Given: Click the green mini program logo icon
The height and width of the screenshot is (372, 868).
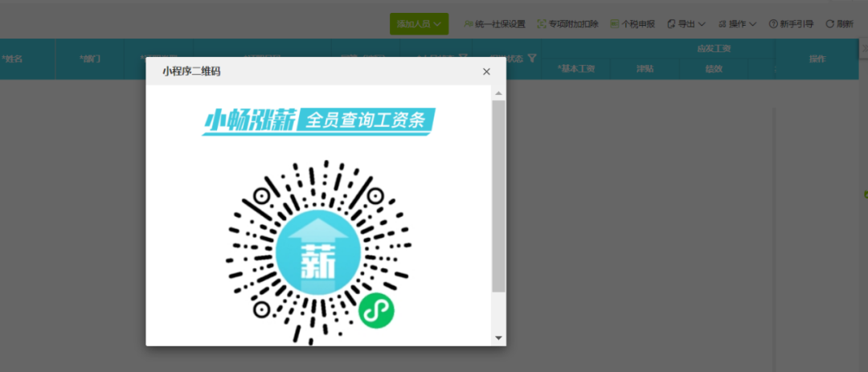Looking at the screenshot, I should click(x=376, y=310).
